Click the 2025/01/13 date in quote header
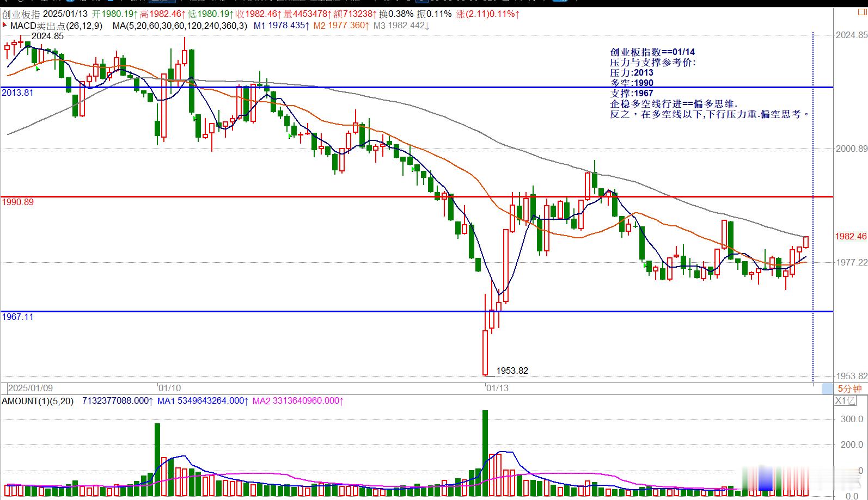Image resolution: width=868 pixels, height=500 pixels. click(x=65, y=14)
